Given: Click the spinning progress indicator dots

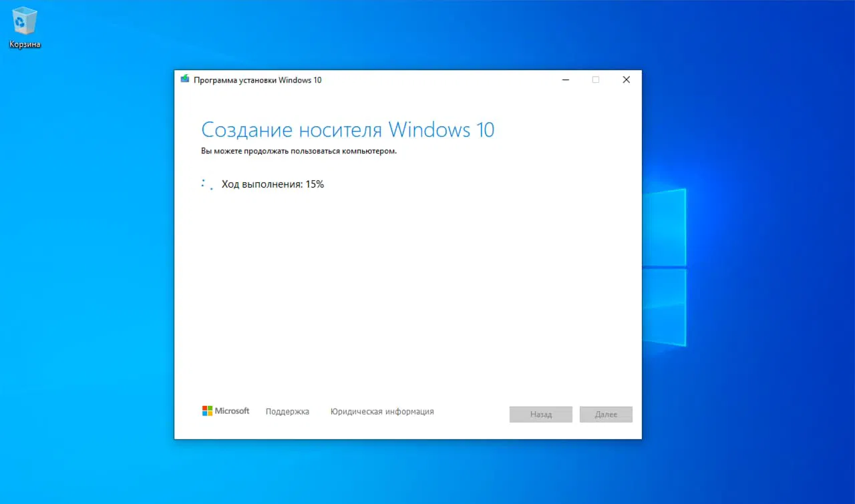Looking at the screenshot, I should coord(206,184).
